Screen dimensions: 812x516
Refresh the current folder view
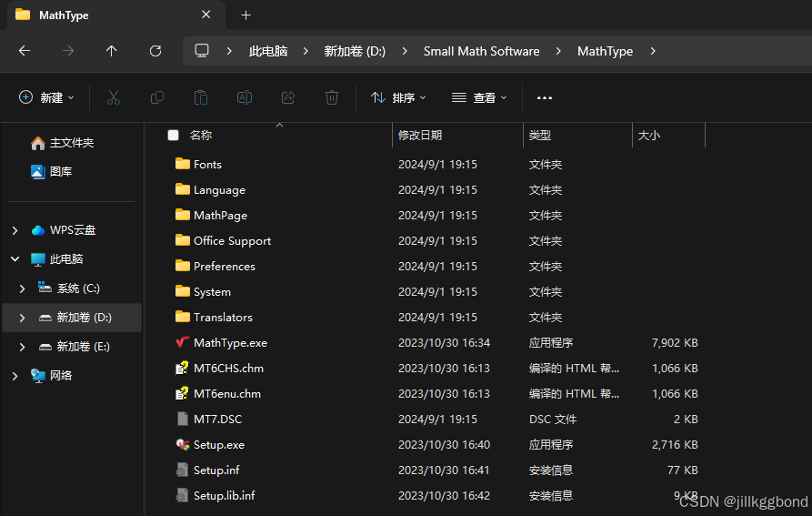click(155, 51)
